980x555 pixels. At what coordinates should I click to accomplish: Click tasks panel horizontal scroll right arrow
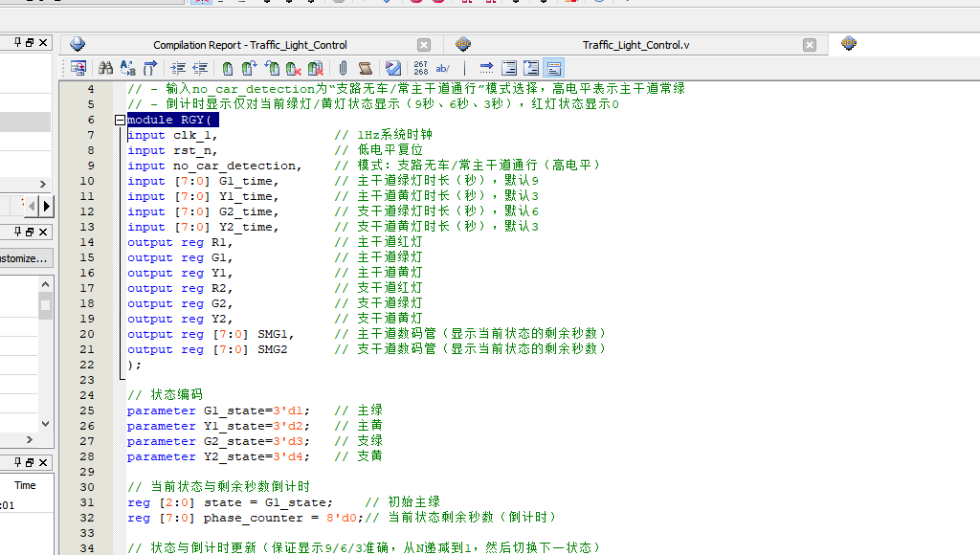pos(30,439)
